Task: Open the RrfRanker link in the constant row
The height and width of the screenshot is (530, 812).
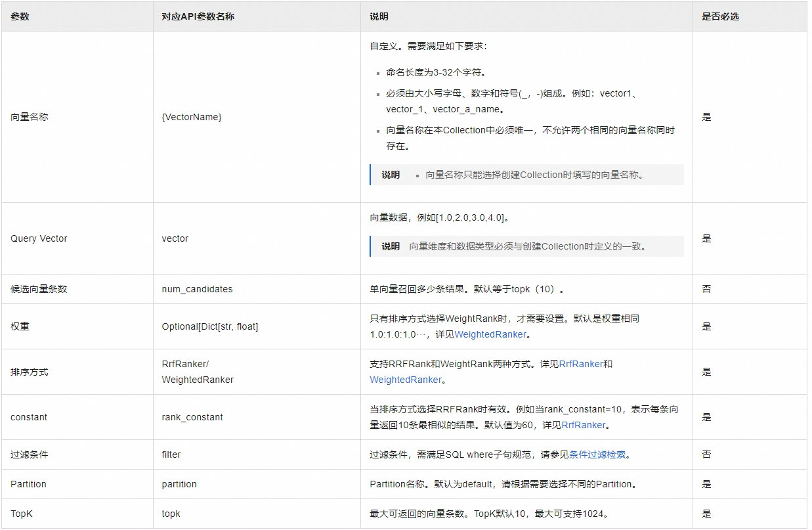Action: [583, 425]
